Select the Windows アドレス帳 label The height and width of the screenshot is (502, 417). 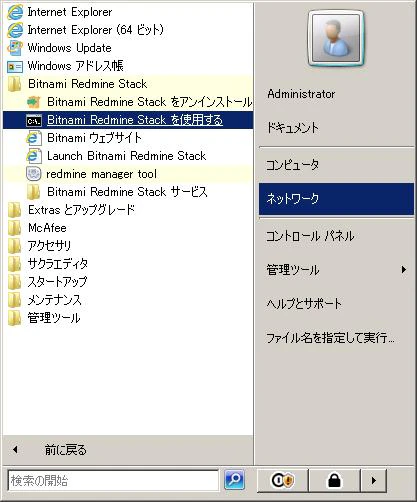[76, 66]
